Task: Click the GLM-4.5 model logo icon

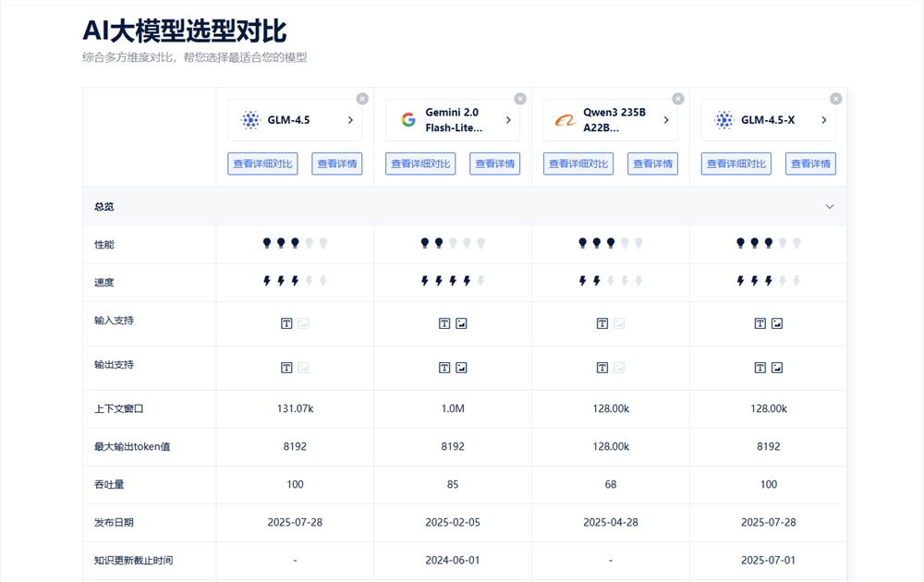Action: [250, 120]
